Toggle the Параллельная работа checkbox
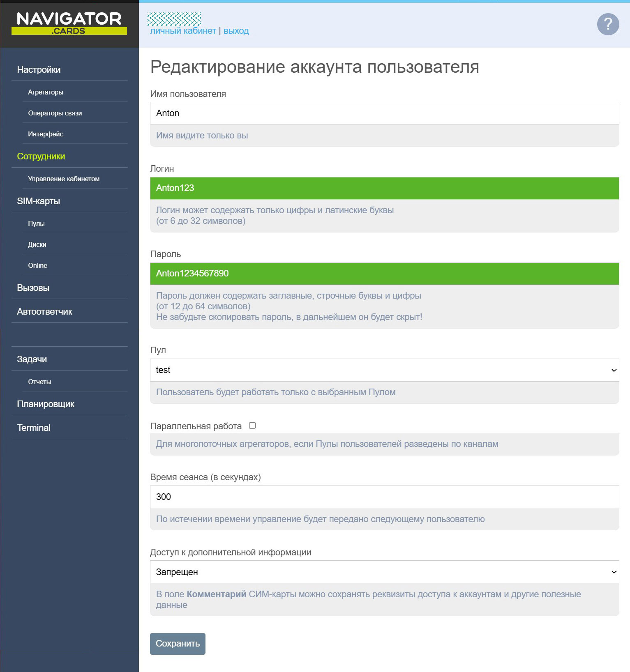 point(252,426)
